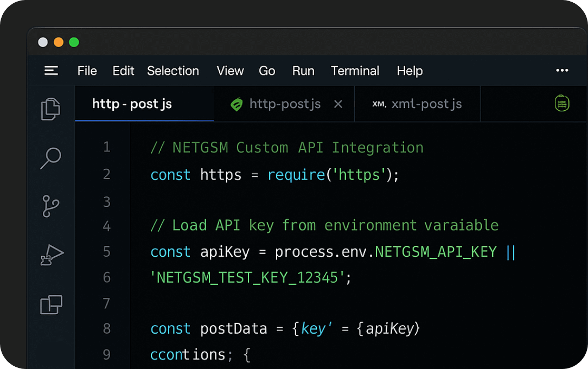Viewport: 588px width, 369px height.
Task: Open the Terminal menu
Action: click(x=355, y=71)
